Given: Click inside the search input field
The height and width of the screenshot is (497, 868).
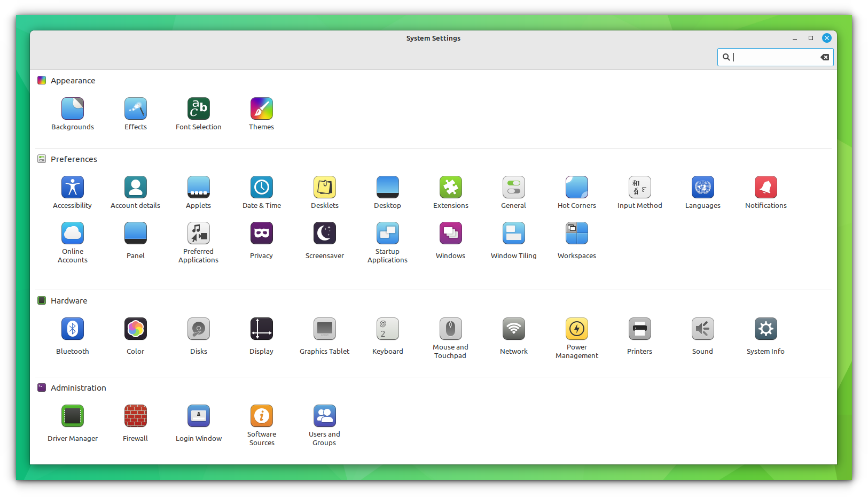Looking at the screenshot, I should (775, 57).
